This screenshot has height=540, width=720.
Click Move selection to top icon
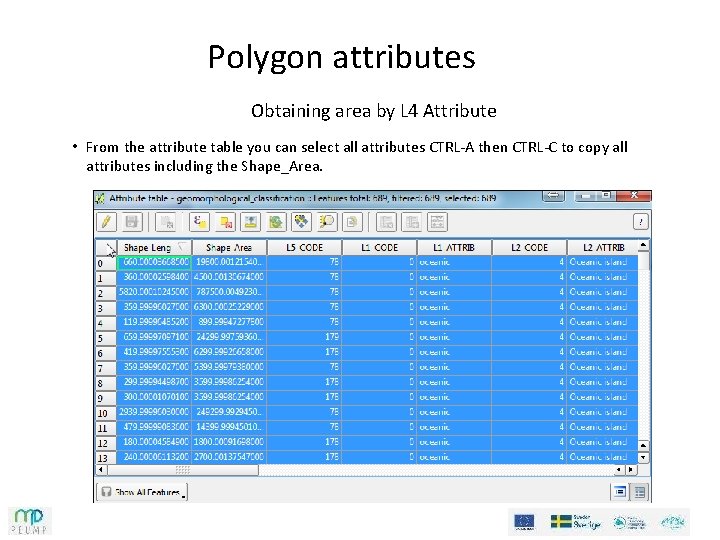pos(251,222)
